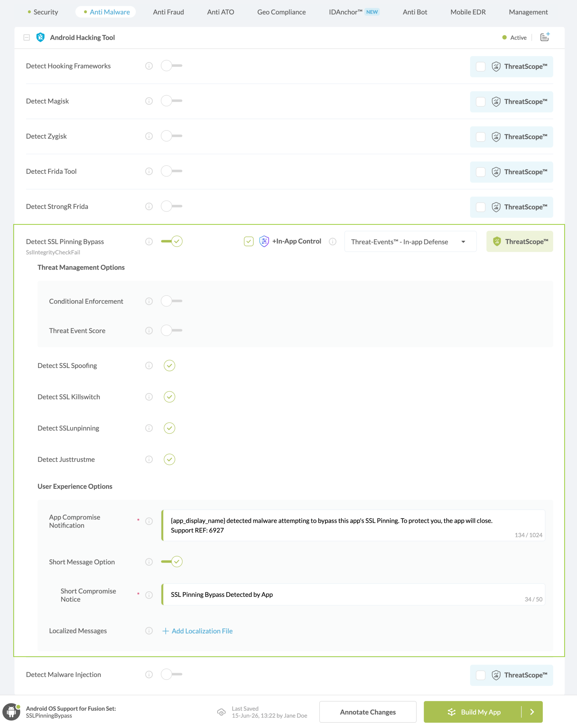Check ThreatScope box for Detect Malware Injection
The height and width of the screenshot is (728, 577).
[480, 675]
